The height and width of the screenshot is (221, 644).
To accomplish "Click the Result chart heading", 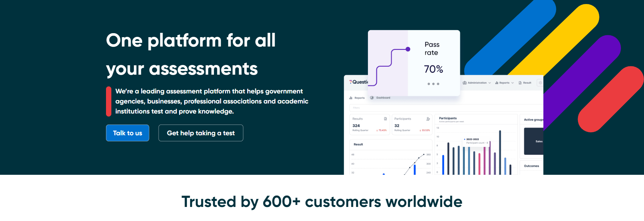I will 358,144.
